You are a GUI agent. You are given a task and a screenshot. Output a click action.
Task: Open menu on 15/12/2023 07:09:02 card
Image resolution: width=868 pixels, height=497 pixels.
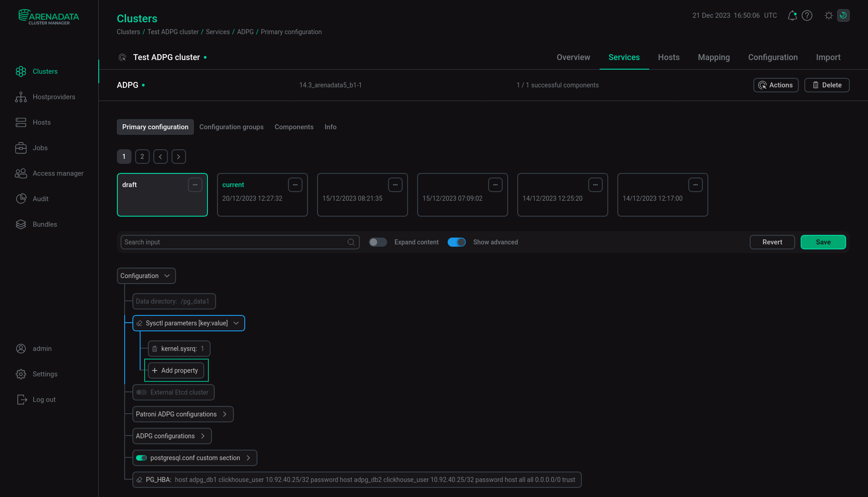coord(495,185)
